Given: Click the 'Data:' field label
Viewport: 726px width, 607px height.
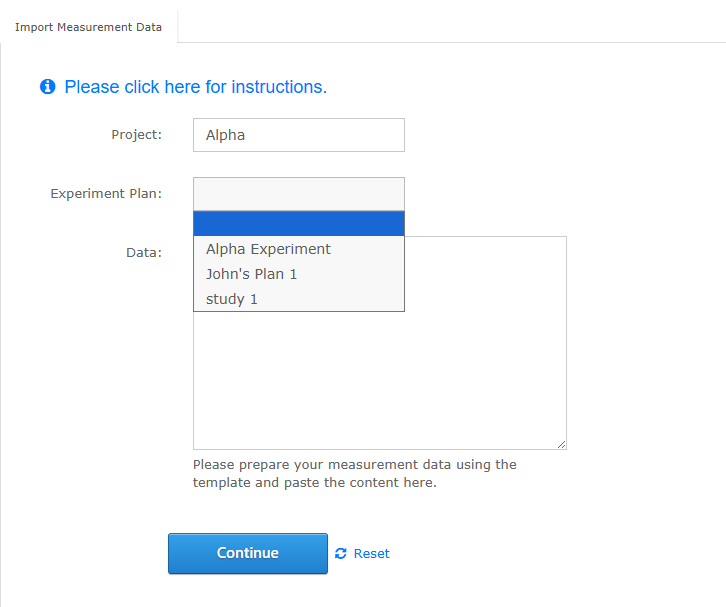Looking at the screenshot, I should (x=143, y=253).
